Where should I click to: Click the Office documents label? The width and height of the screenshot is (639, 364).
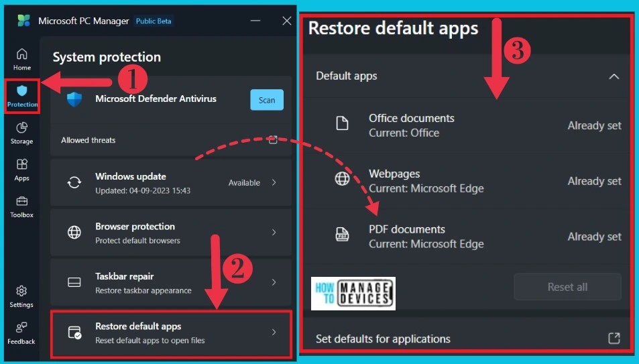click(412, 118)
